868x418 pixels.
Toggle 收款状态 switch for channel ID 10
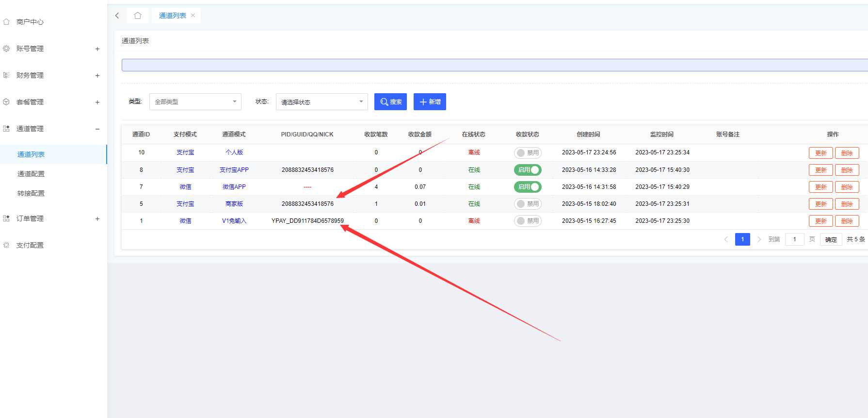527,153
